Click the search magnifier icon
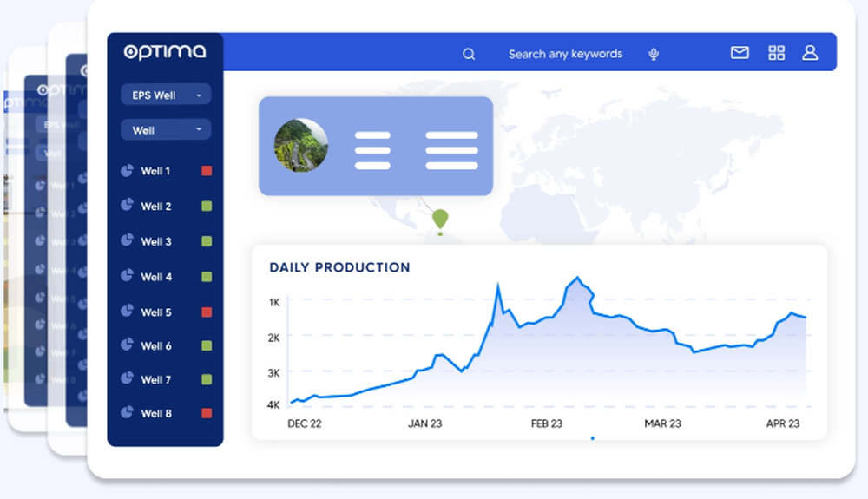The image size is (868, 499). [x=469, y=54]
